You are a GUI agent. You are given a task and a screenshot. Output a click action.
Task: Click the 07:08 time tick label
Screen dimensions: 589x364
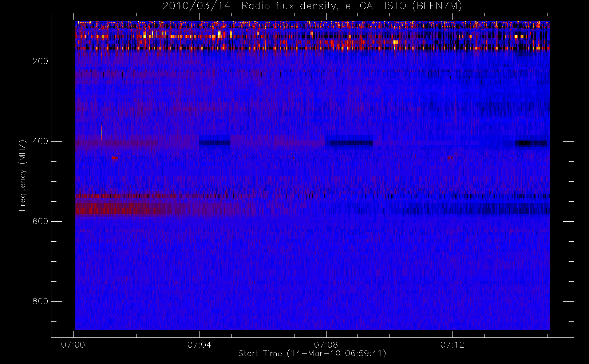pos(326,345)
